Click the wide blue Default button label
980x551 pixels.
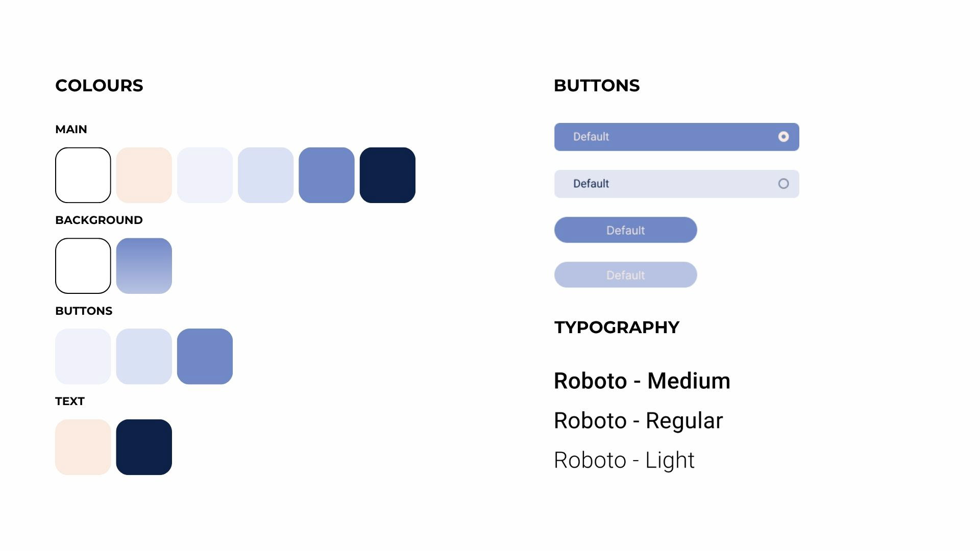591,137
